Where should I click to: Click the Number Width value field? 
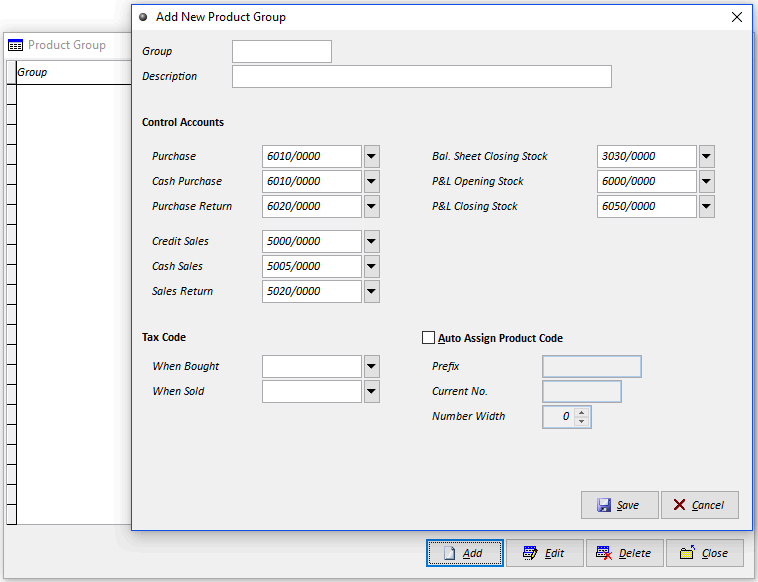click(559, 417)
